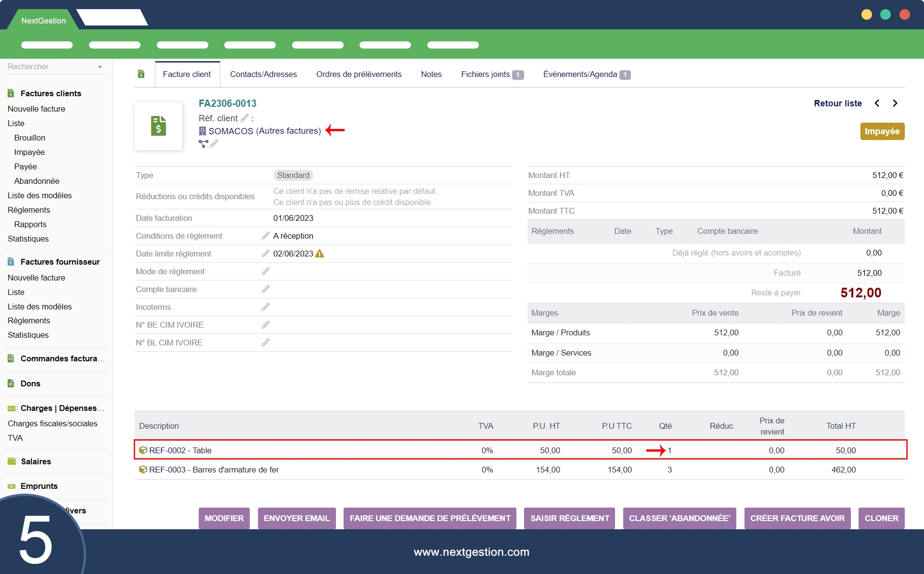Click CRÉER FACTURE AVOIR button
Image resolution: width=924 pixels, height=574 pixels.
(x=797, y=518)
